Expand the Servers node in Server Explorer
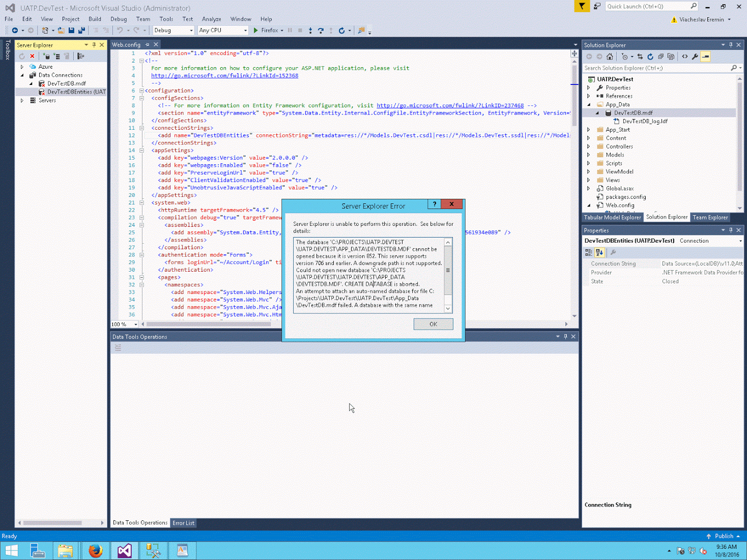This screenshot has width=747, height=560. (22, 101)
